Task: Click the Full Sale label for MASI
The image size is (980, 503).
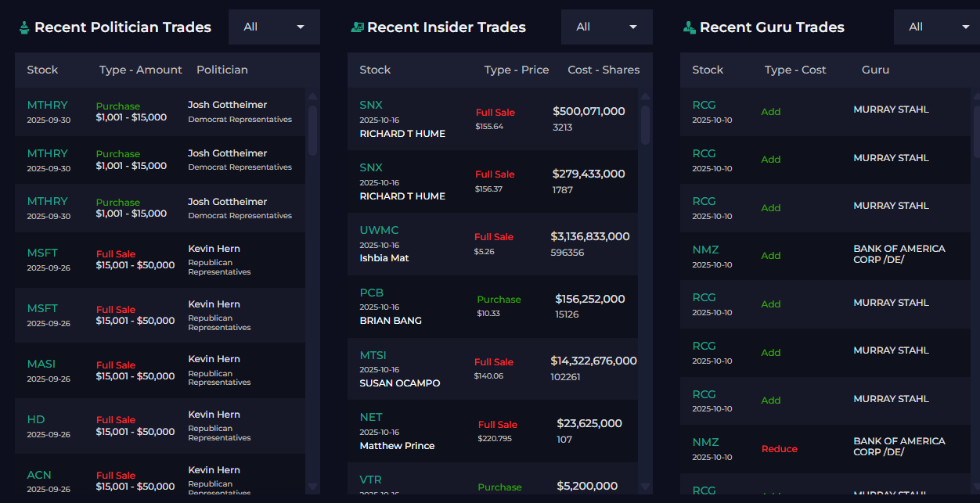Action: [x=116, y=365]
